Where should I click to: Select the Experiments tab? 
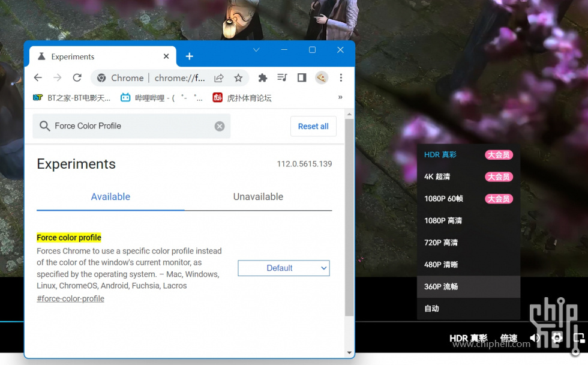(103, 56)
